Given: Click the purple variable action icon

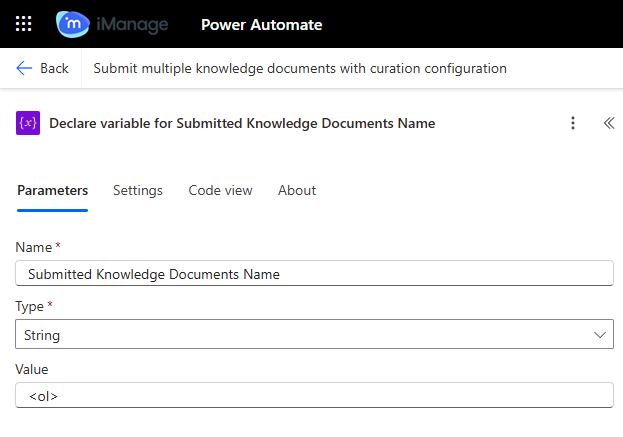Looking at the screenshot, I should click(28, 123).
